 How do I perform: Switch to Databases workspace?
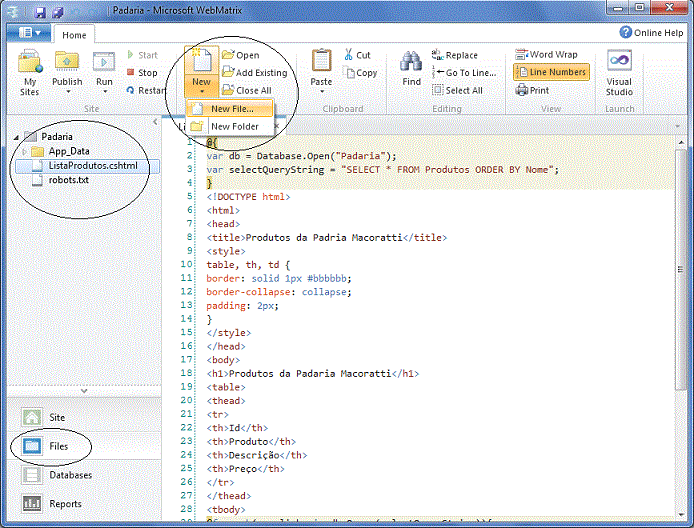[x=84, y=475]
